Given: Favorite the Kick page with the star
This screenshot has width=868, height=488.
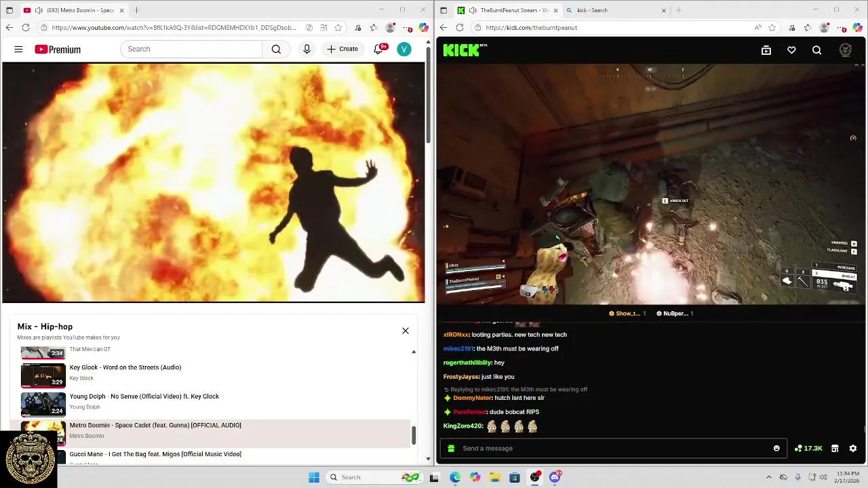Looking at the screenshot, I should tap(772, 27).
